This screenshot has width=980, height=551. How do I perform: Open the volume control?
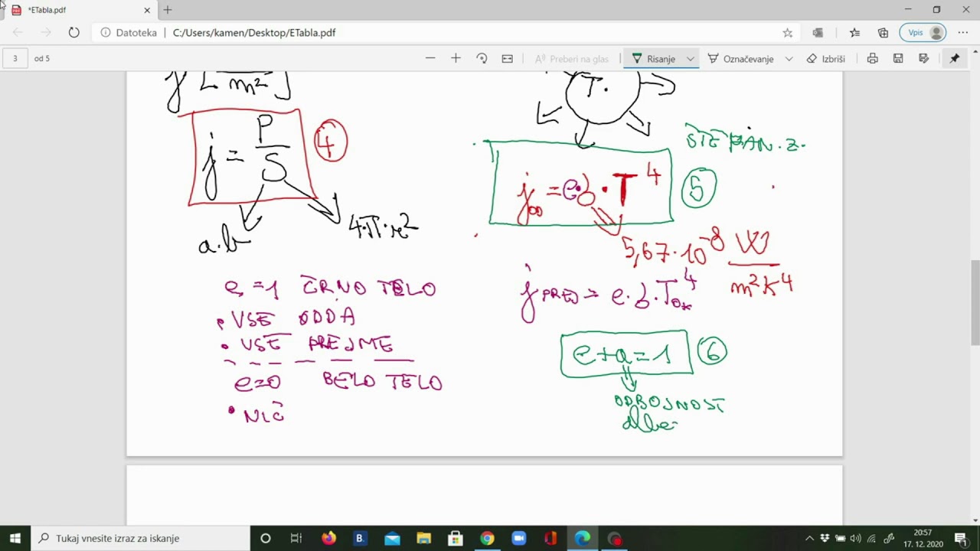tap(855, 538)
